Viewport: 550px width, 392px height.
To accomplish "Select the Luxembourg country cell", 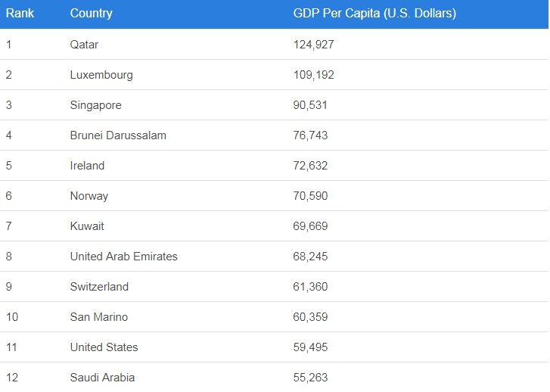I will [x=101, y=75].
